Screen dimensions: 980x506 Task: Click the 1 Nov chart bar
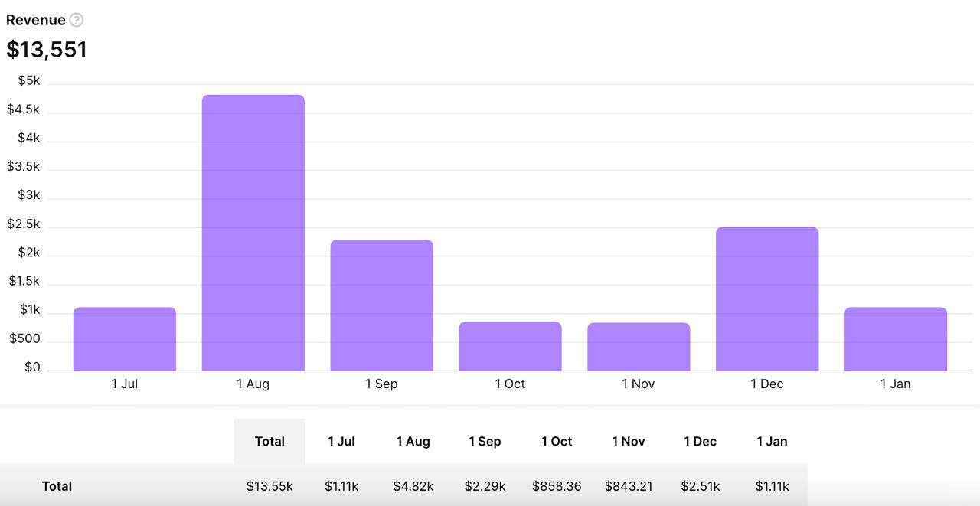[639, 347]
